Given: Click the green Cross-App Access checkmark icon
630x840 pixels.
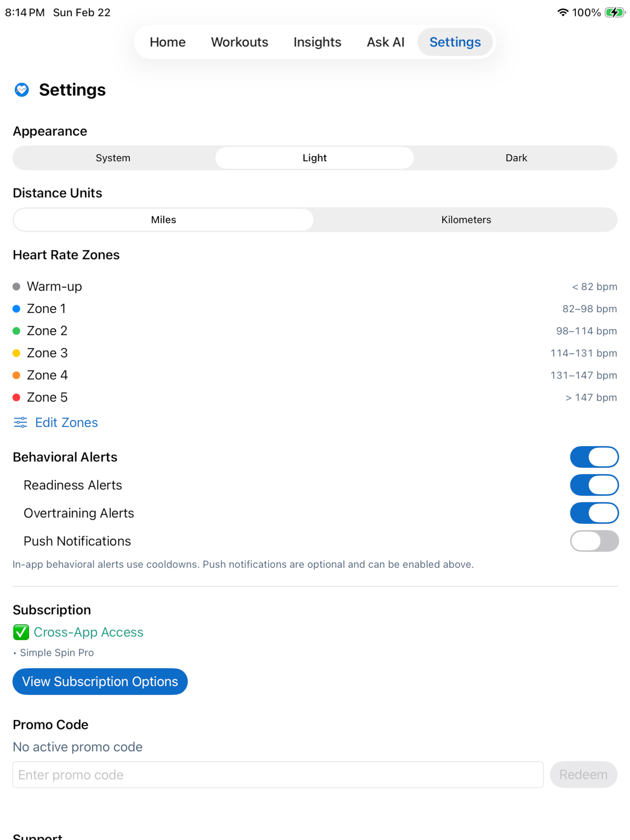Looking at the screenshot, I should pyautogui.click(x=21, y=632).
